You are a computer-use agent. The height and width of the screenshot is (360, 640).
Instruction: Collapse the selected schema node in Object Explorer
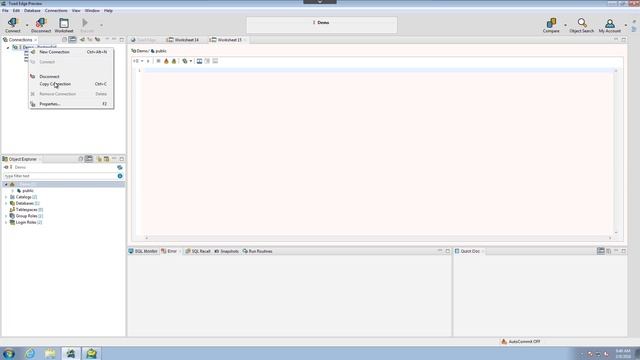[6, 184]
